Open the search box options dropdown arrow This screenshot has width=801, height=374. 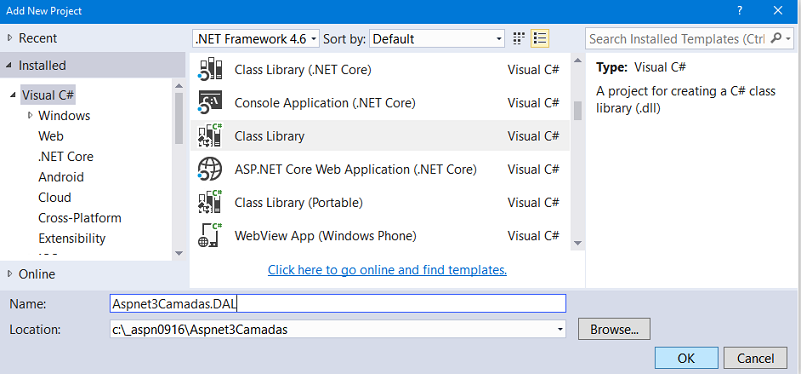(x=789, y=38)
